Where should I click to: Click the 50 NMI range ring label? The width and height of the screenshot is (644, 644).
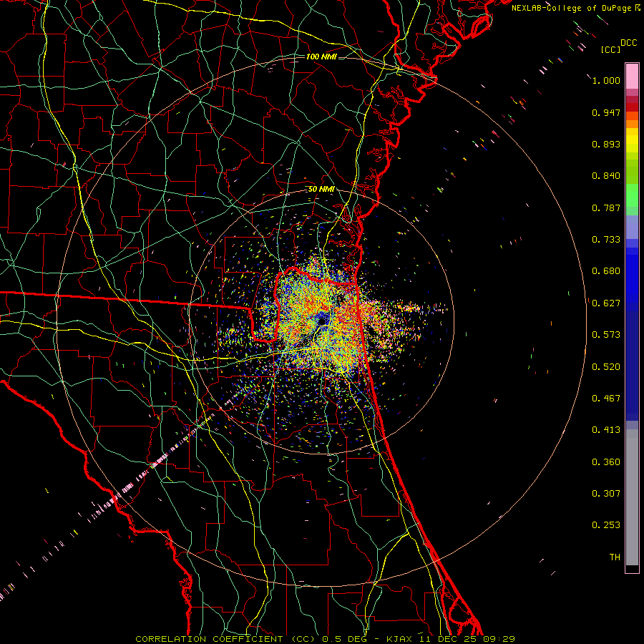click(321, 190)
